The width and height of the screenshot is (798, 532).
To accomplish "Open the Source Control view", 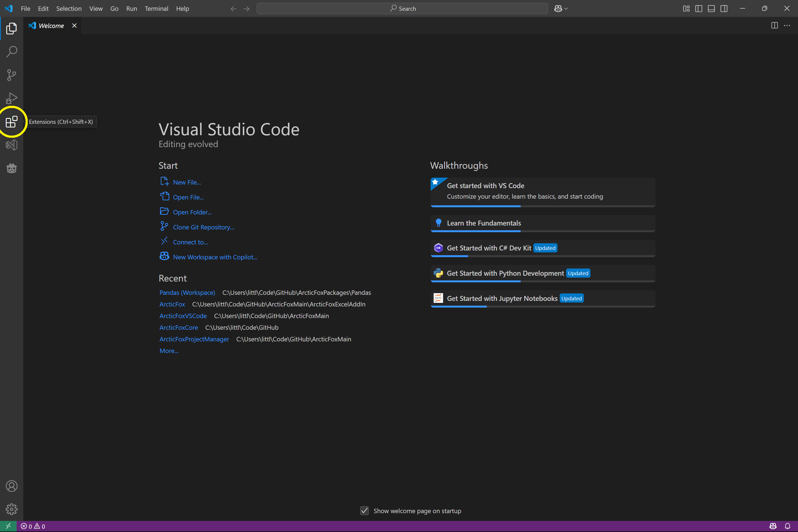I will pos(12,75).
